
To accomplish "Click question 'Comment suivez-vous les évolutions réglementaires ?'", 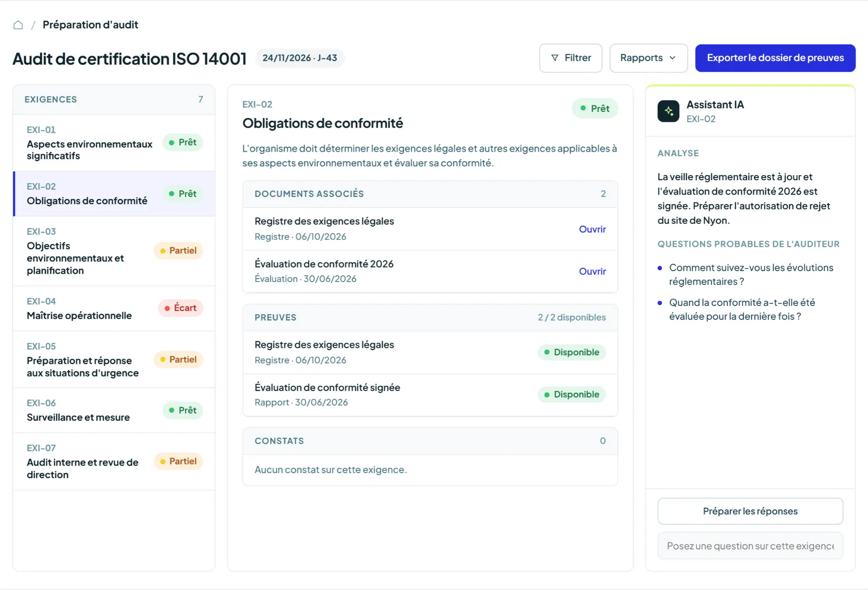I will tap(751, 274).
